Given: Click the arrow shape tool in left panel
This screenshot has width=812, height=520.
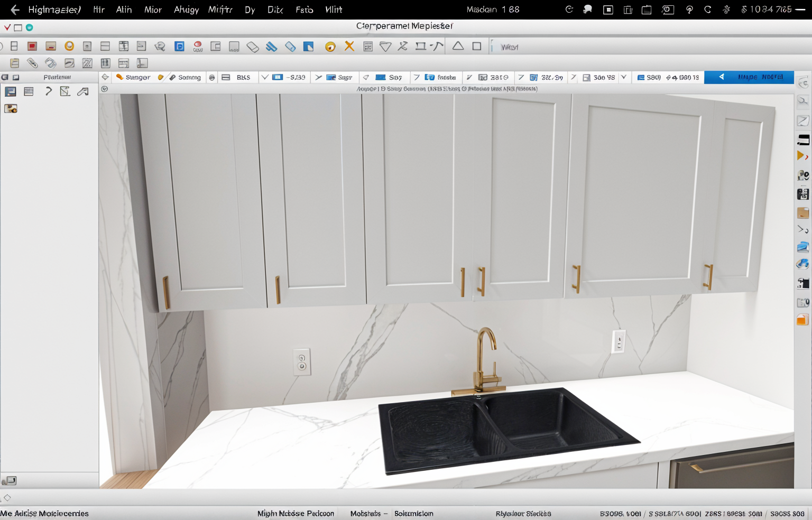Looking at the screenshot, I should coord(83,91).
